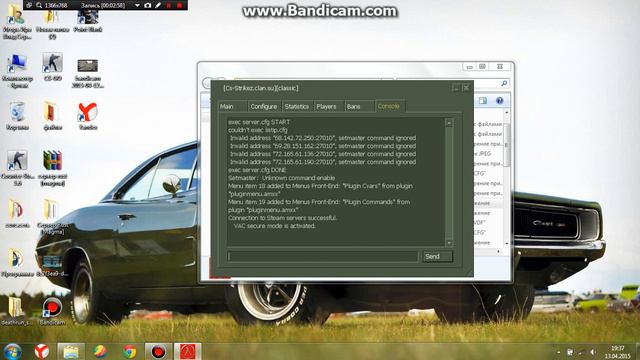Open the Statistics tab
The height and width of the screenshot is (360, 640).
[297, 107]
